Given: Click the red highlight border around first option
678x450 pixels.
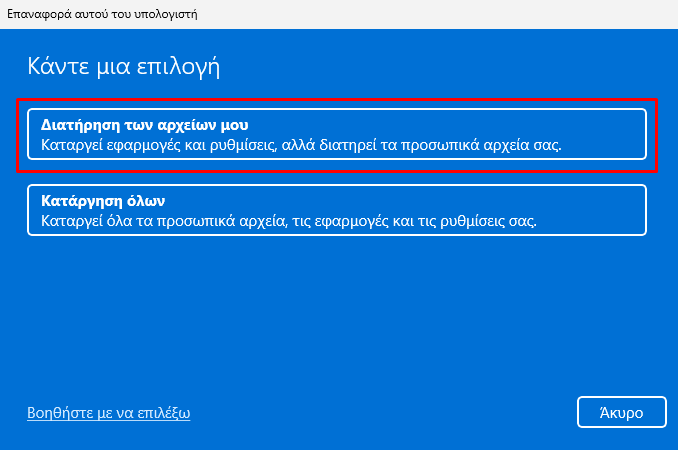Looking at the screenshot, I should point(337,100).
